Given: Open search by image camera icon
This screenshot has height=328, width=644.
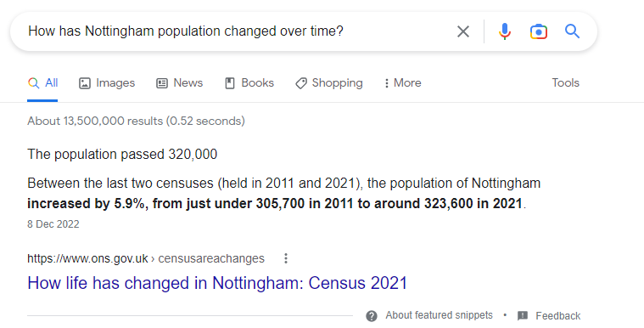Looking at the screenshot, I should [539, 31].
